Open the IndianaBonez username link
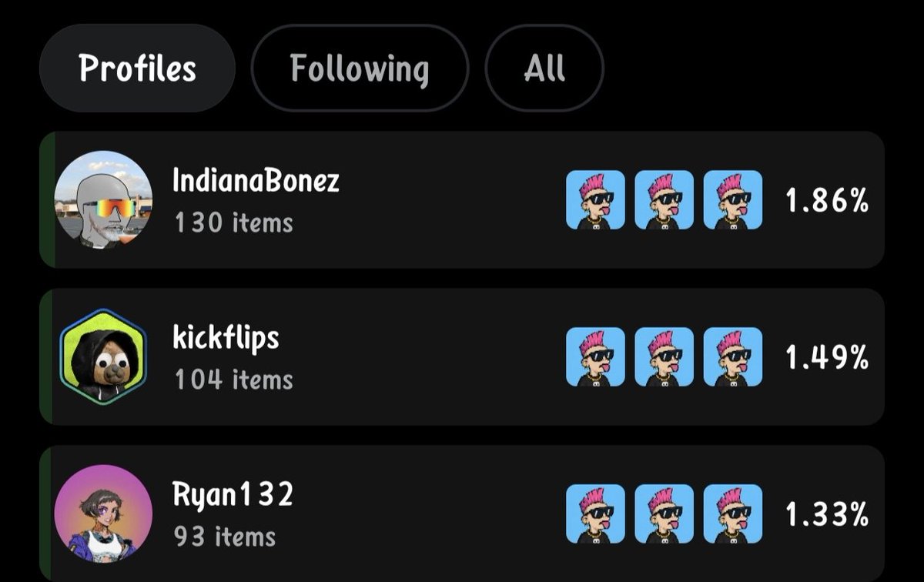The width and height of the screenshot is (924, 582). pos(256,181)
